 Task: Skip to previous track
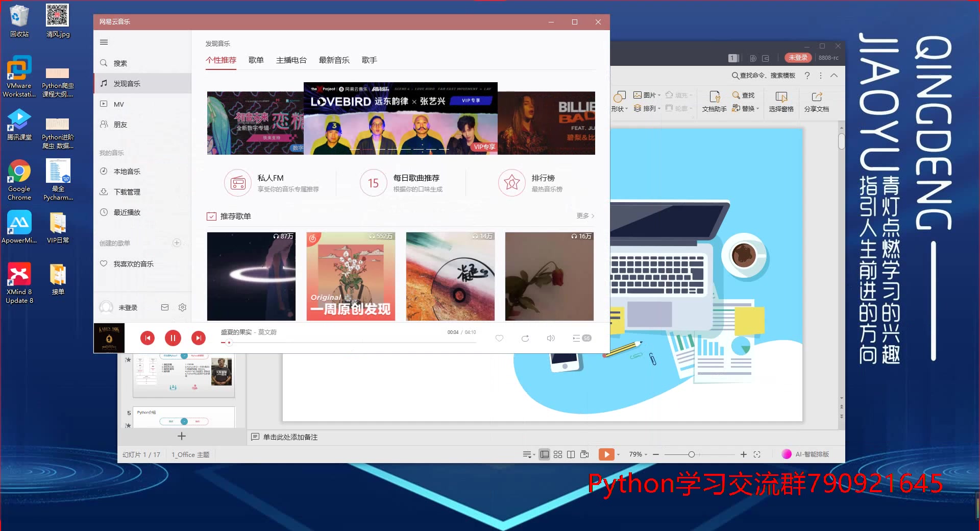(x=148, y=338)
